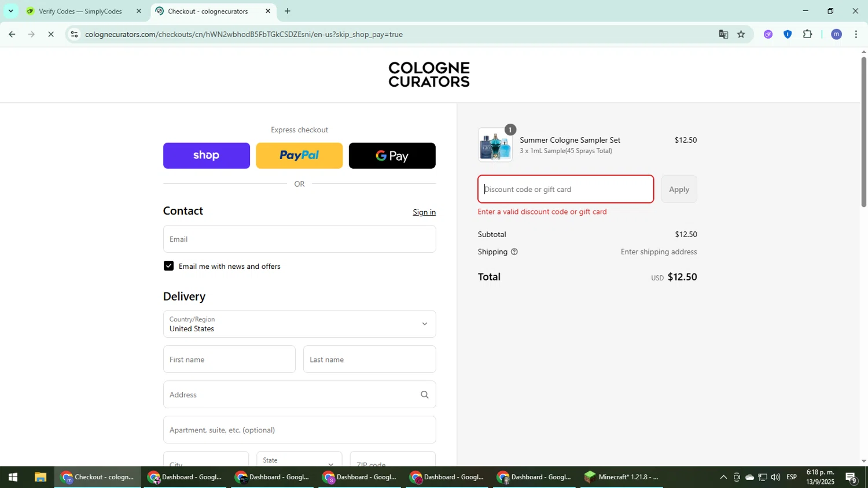Switch to Checkout Chrome window in taskbar
Image resolution: width=868 pixels, height=488 pixels.
click(98, 478)
